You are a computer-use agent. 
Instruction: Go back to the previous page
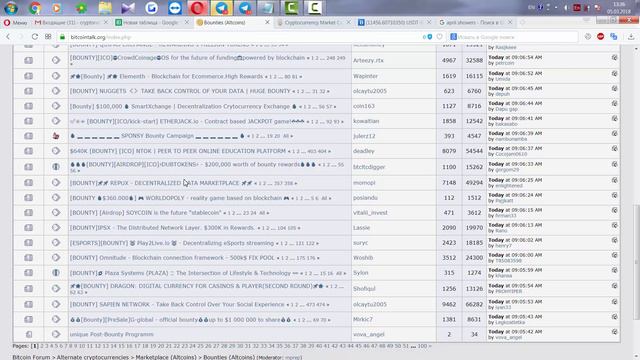click(8, 37)
